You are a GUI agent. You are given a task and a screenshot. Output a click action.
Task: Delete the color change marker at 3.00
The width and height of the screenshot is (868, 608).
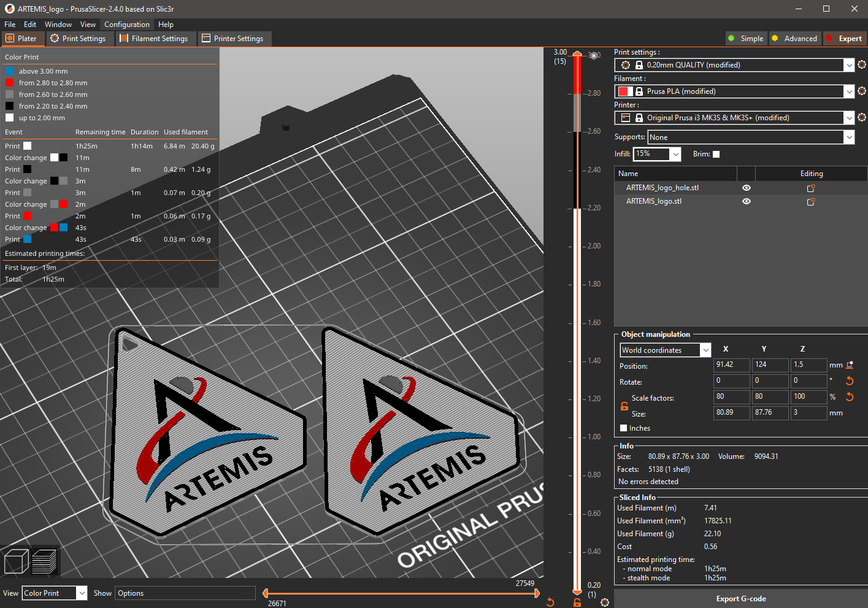pyautogui.click(x=593, y=56)
